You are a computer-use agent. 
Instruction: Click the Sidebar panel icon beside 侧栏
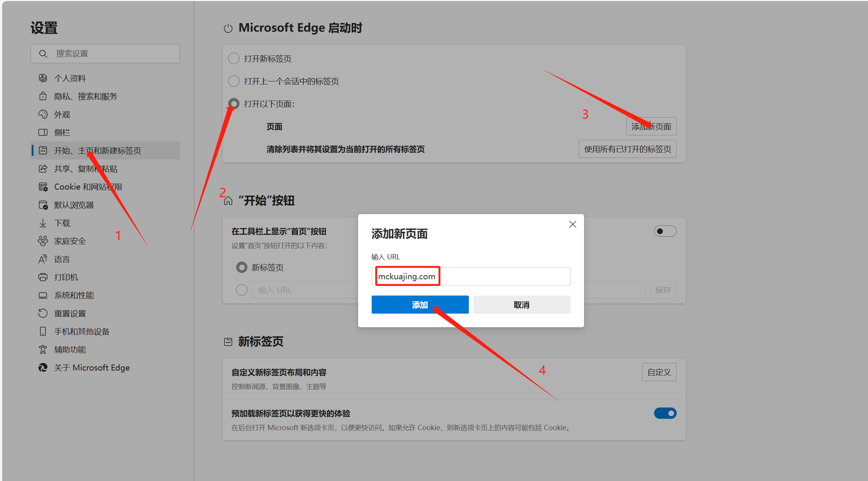pos(43,132)
